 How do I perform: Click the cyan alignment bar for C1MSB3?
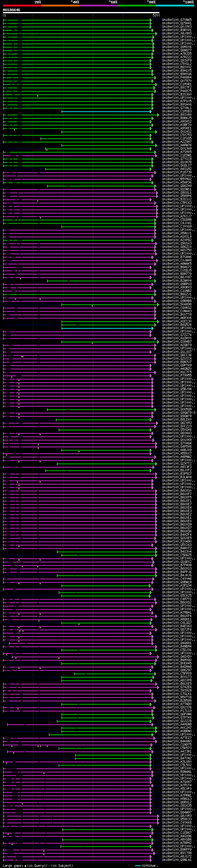coord(107,111)
